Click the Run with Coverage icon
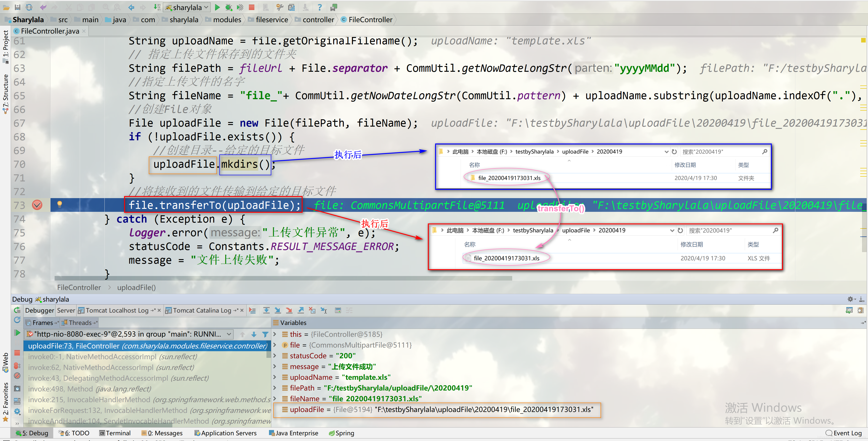 click(x=240, y=7)
